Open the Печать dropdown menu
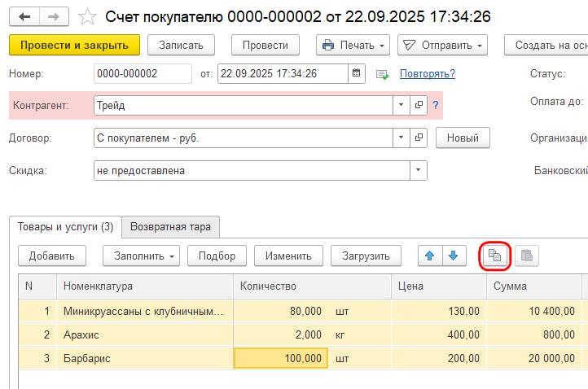This screenshot has width=588, height=389. [353, 45]
